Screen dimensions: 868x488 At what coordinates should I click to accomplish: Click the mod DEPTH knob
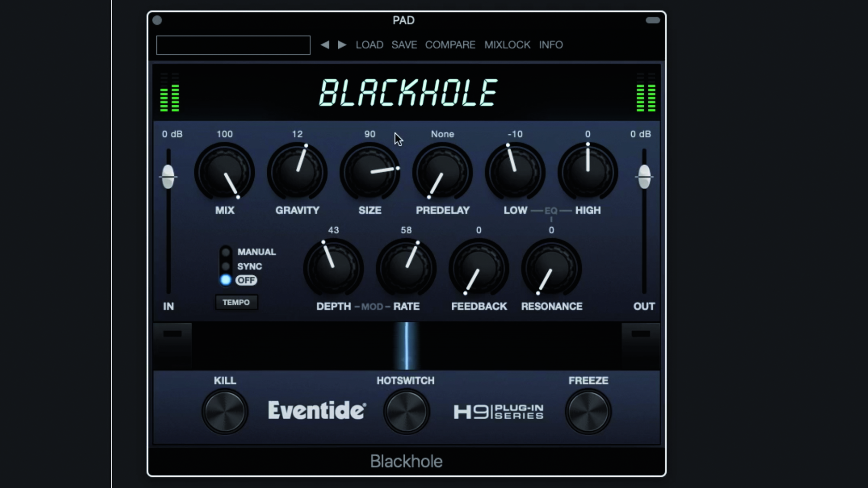click(333, 269)
